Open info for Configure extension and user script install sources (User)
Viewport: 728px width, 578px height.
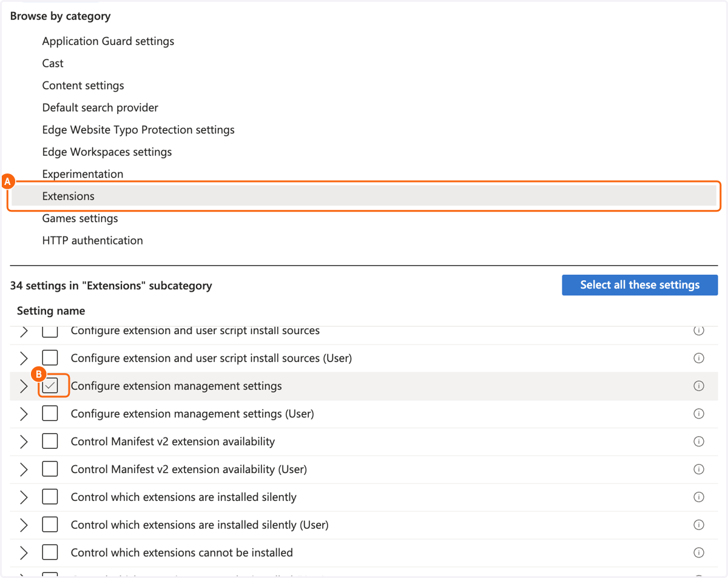699,358
